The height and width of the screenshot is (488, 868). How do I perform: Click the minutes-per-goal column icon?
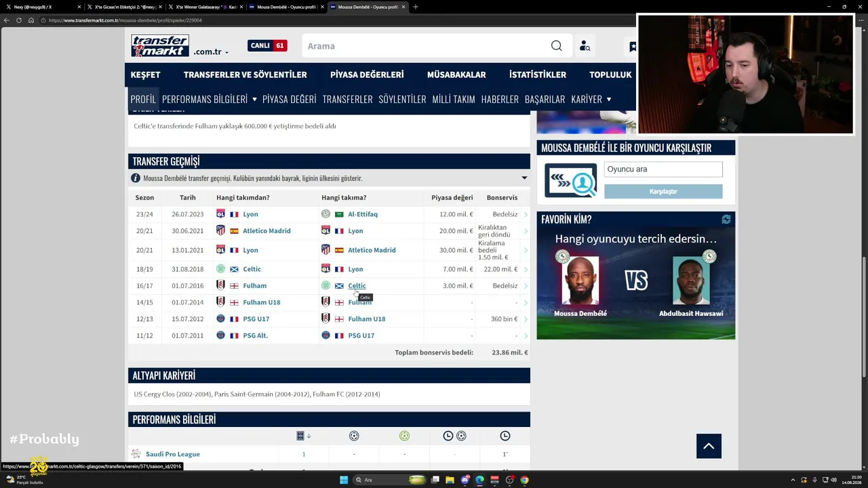click(x=454, y=436)
